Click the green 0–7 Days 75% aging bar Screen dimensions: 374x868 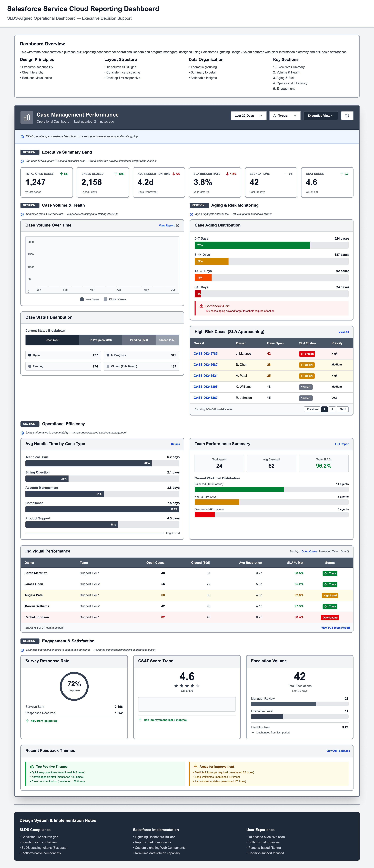[252, 245]
